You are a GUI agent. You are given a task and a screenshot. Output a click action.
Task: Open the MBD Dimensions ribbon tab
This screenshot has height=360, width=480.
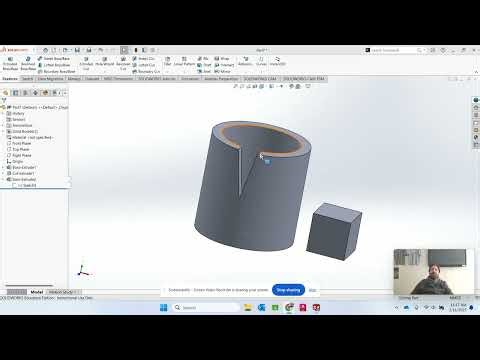click(x=118, y=79)
